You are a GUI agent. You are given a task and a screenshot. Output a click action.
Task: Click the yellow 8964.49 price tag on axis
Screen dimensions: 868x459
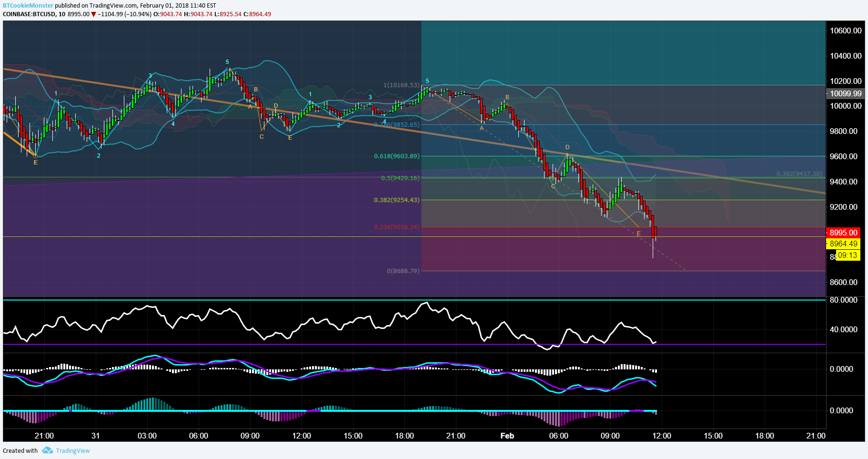843,244
